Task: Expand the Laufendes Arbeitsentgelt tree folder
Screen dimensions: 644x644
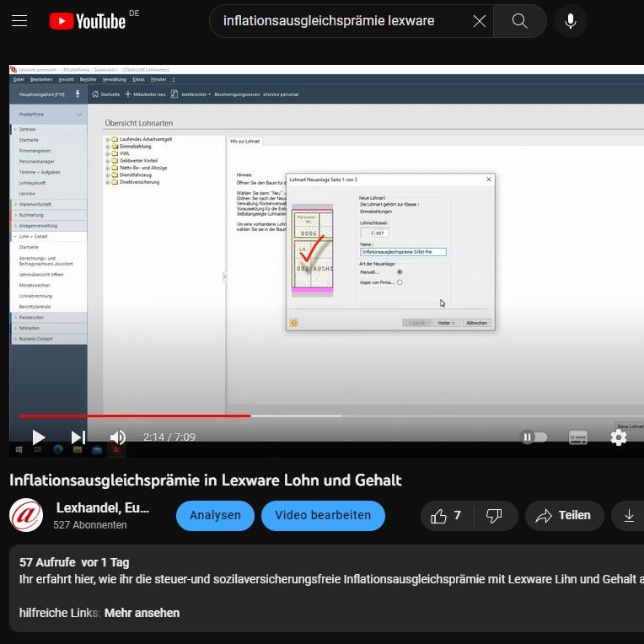Action: [108, 140]
